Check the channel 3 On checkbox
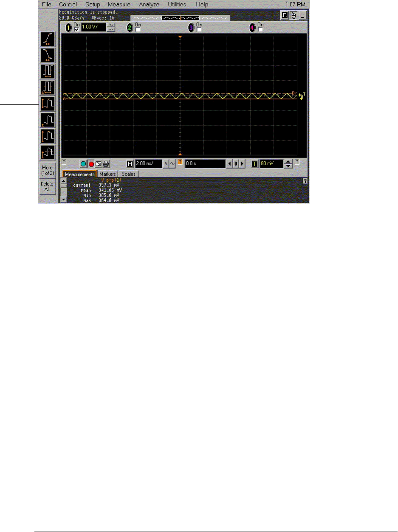398x532 pixels. tap(199, 30)
